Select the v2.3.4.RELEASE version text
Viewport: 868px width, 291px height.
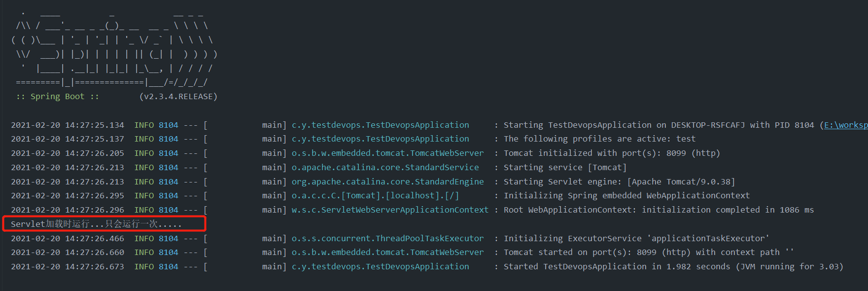click(178, 97)
